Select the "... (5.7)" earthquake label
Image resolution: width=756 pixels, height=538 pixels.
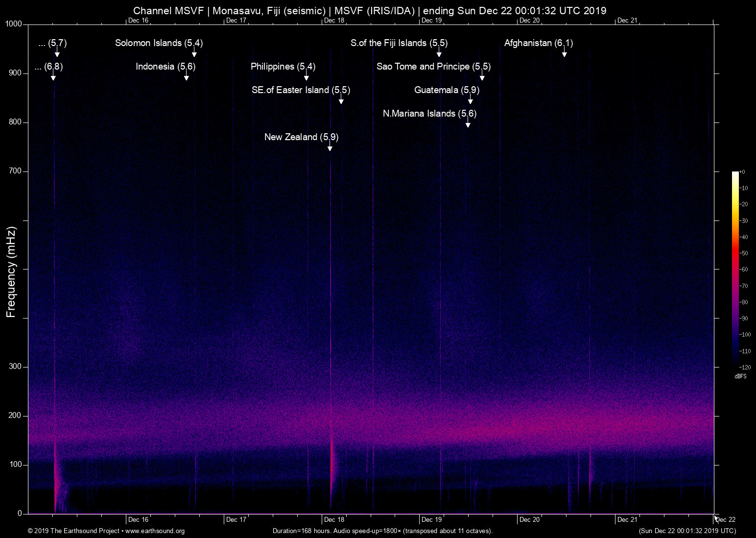click(52, 43)
